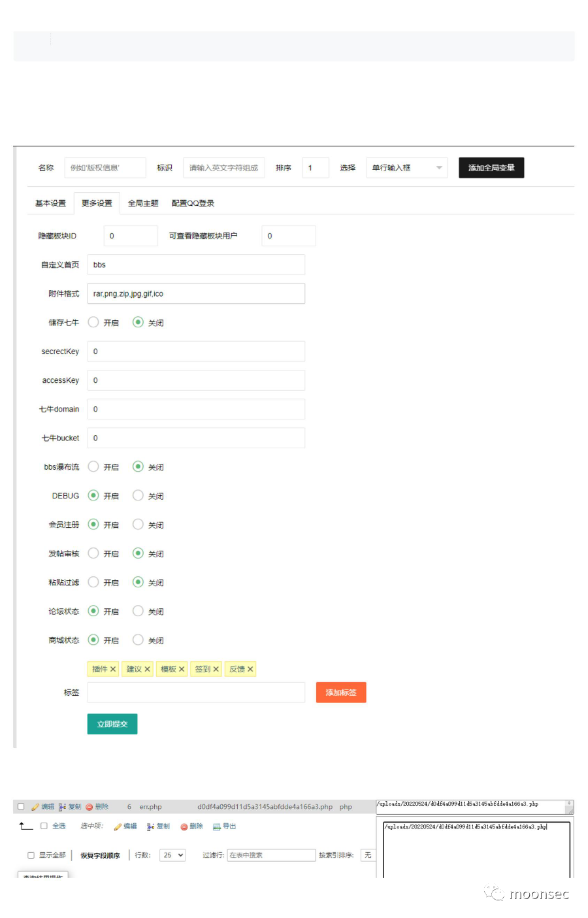
Task: Click the accessKey input field
Action: pyautogui.click(x=196, y=380)
